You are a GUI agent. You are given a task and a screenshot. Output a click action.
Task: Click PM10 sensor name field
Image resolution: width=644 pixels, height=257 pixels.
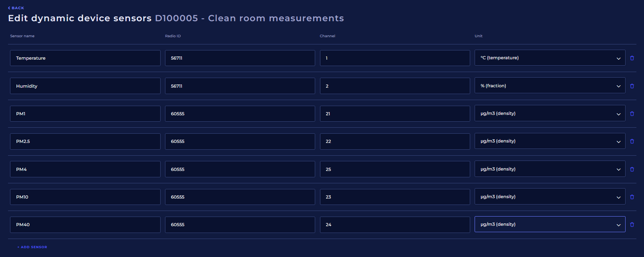pyautogui.click(x=85, y=197)
